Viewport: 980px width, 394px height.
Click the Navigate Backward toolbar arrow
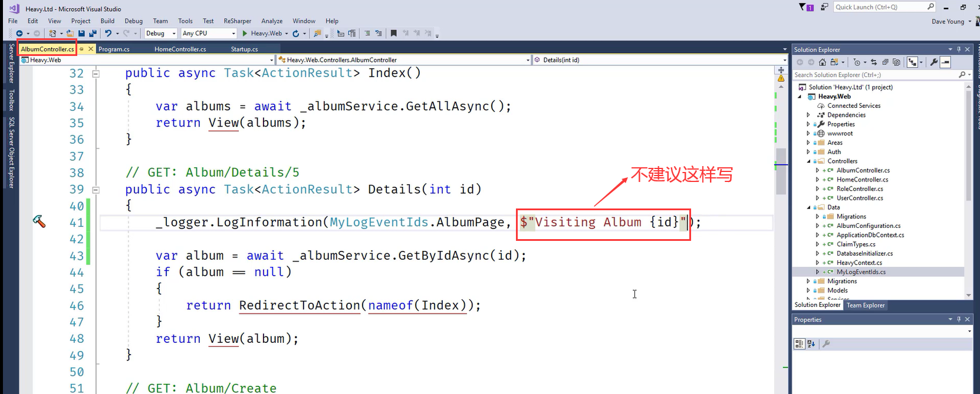point(19,34)
